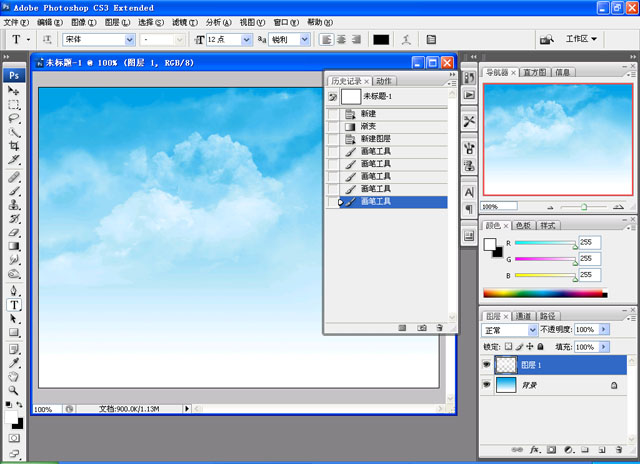Viewport: 640px width, 464px height.
Task: Switch to the 色板 tab
Action: tap(523, 225)
